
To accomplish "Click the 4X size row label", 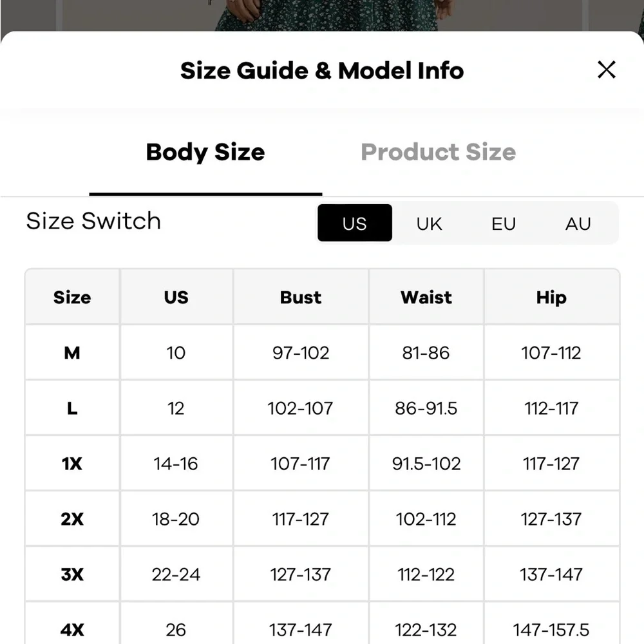I will 72,629.
